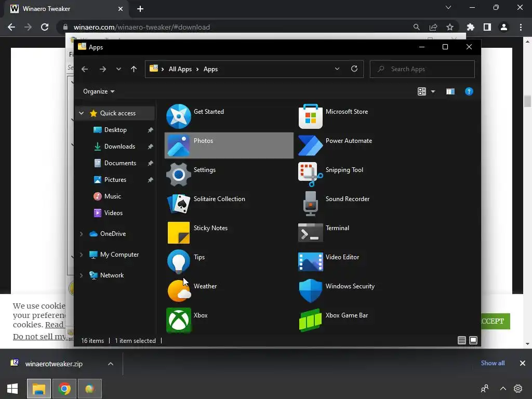
Task: Click the Share page icon in Chrome
Action: click(x=433, y=27)
